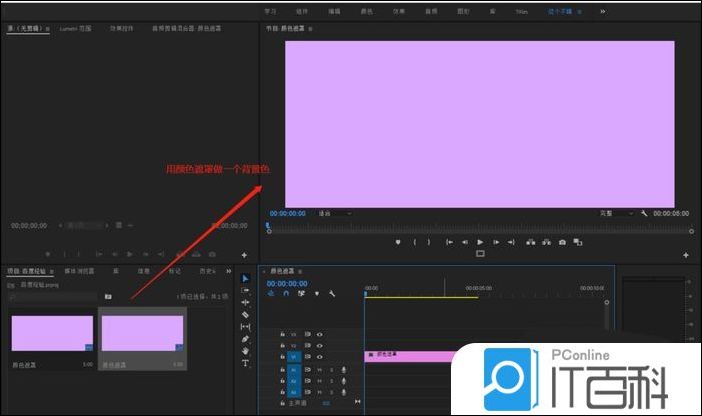Toggle safe margins button below play controls
This screenshot has width=702, height=416.
point(480,253)
